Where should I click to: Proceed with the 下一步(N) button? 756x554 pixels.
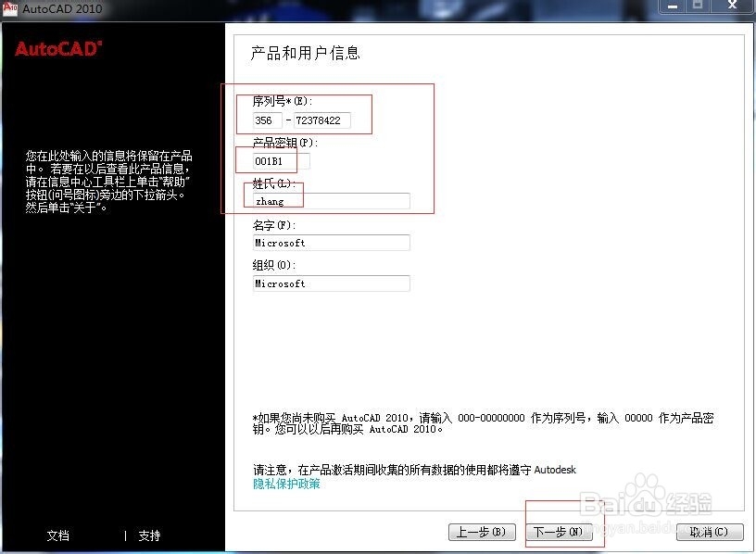(559, 532)
